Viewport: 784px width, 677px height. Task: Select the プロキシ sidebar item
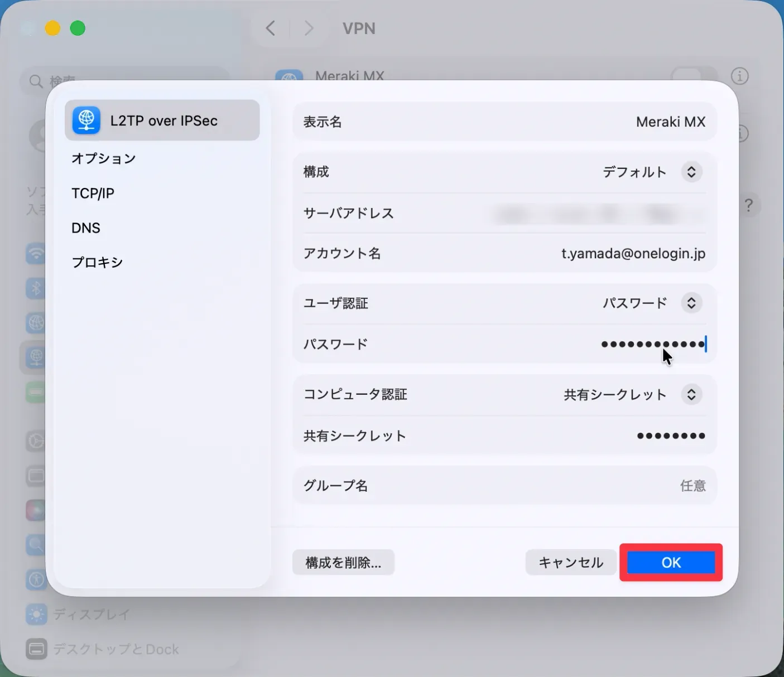click(x=97, y=263)
